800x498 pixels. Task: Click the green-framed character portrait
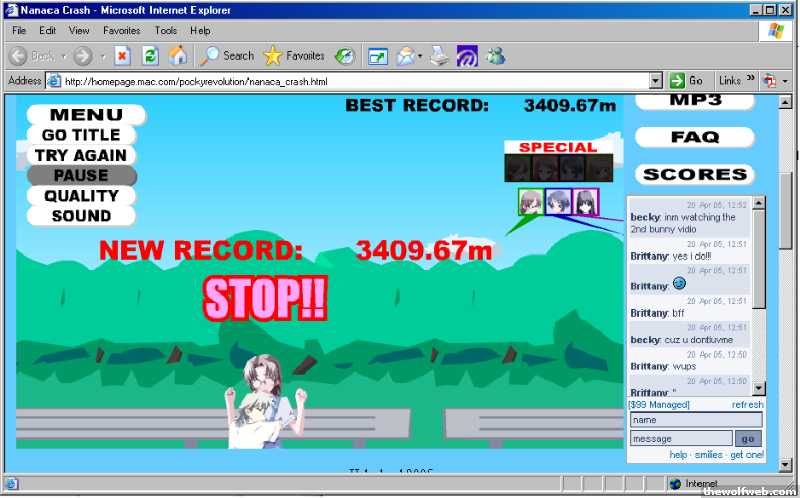(x=530, y=202)
